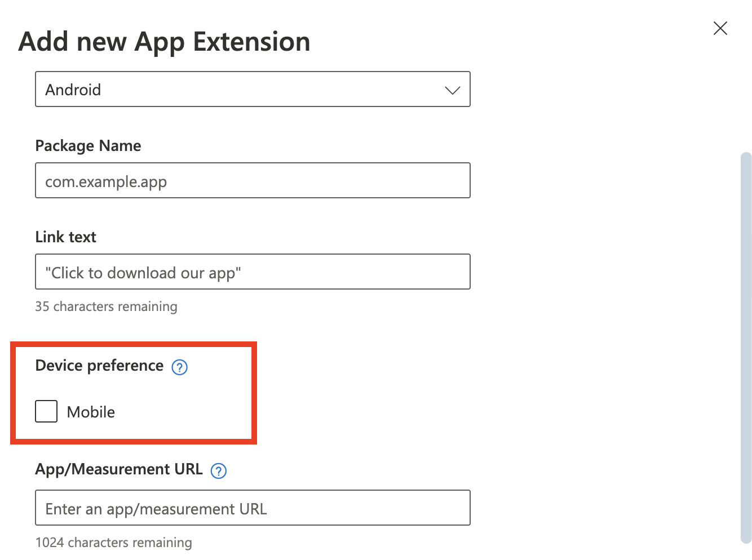752x560 pixels.
Task: Click the "Click to download our app" placeholder
Action: coord(143,273)
